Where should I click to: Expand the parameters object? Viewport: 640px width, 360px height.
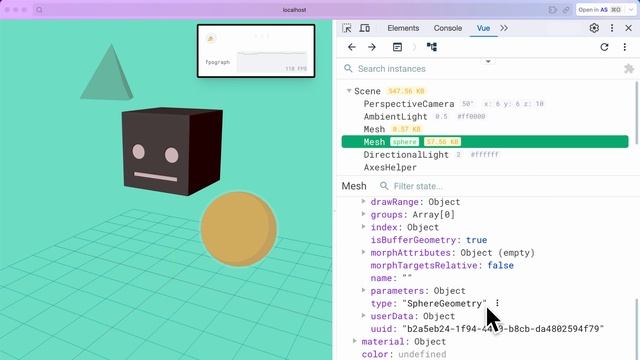(363, 290)
